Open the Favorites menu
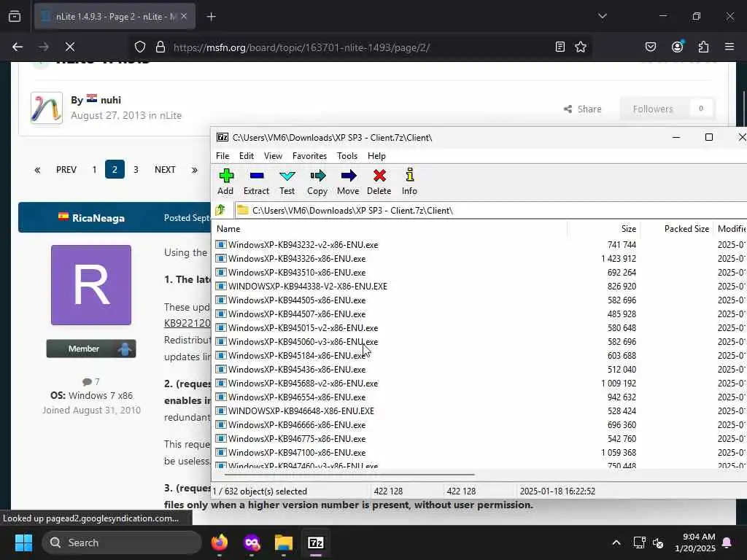747x560 pixels. (309, 156)
